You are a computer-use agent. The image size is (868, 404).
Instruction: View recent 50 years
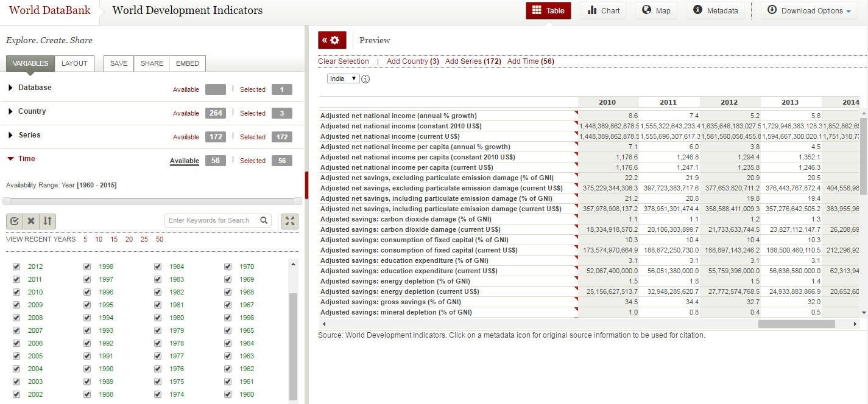click(x=160, y=239)
